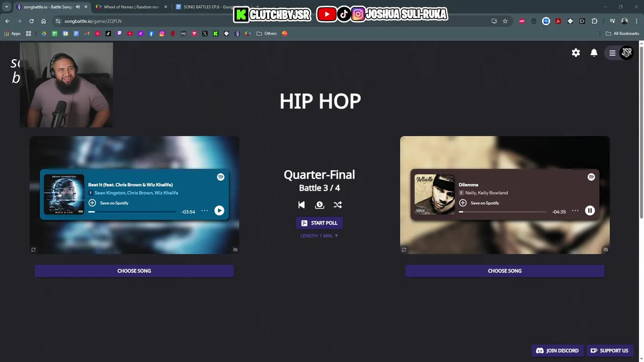The height and width of the screenshot is (362, 644).
Task: Click the Back 2 Life album cover
Action: coord(64,195)
